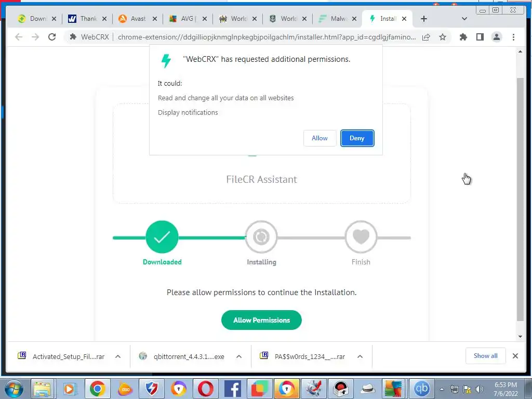Expand options for qbittorrent exe download
Viewport: 532px width, 399px height.
239,356
